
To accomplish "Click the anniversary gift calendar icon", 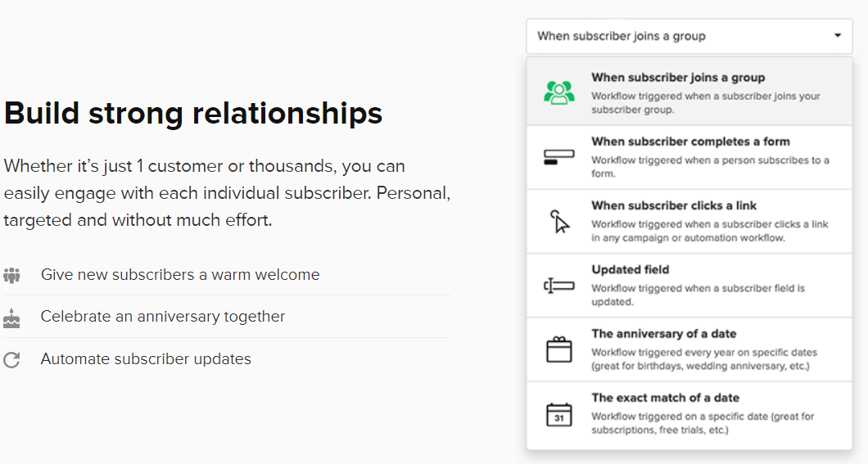I will (559, 349).
